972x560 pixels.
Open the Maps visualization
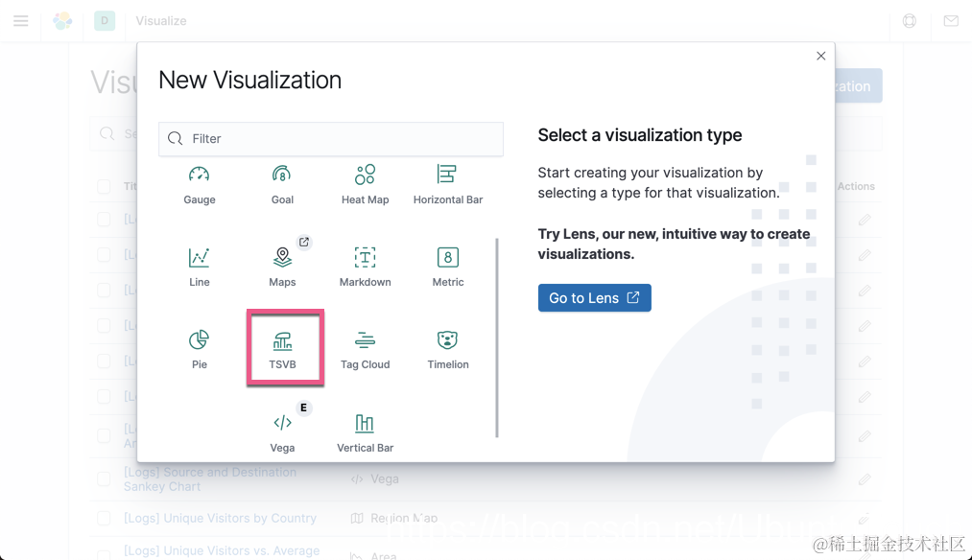[282, 267]
